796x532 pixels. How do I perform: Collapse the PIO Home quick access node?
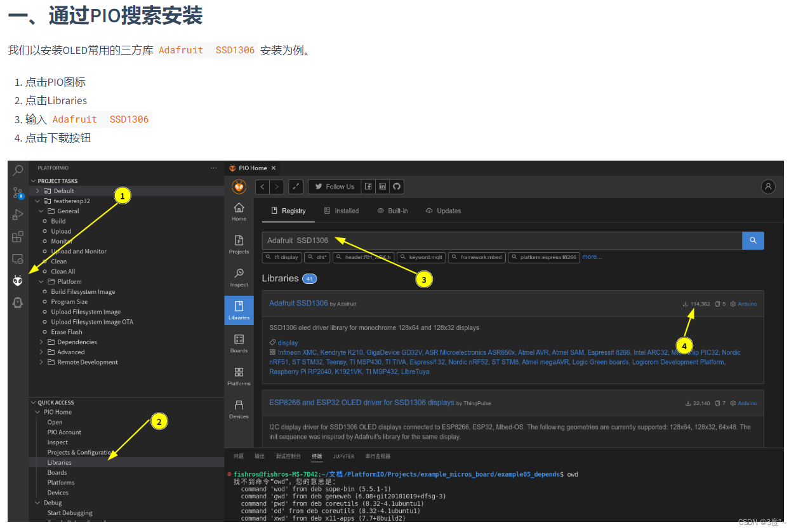pyautogui.click(x=58, y=412)
